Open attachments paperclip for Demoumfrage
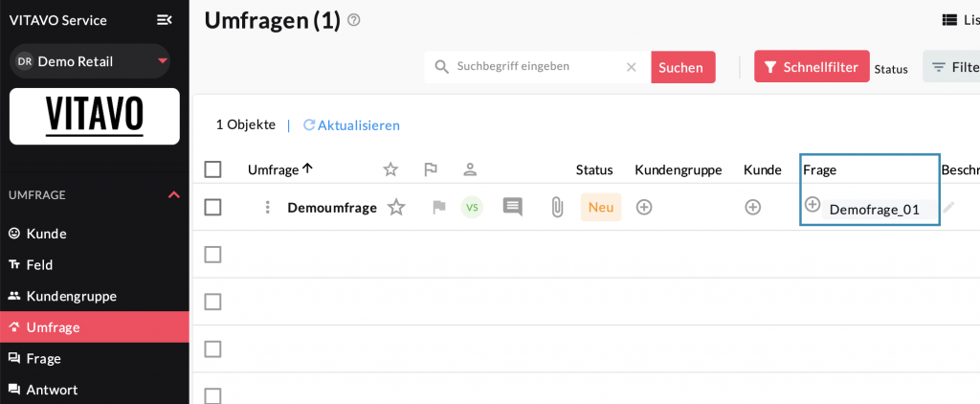Viewport: 980px width, 404px height. (556, 207)
